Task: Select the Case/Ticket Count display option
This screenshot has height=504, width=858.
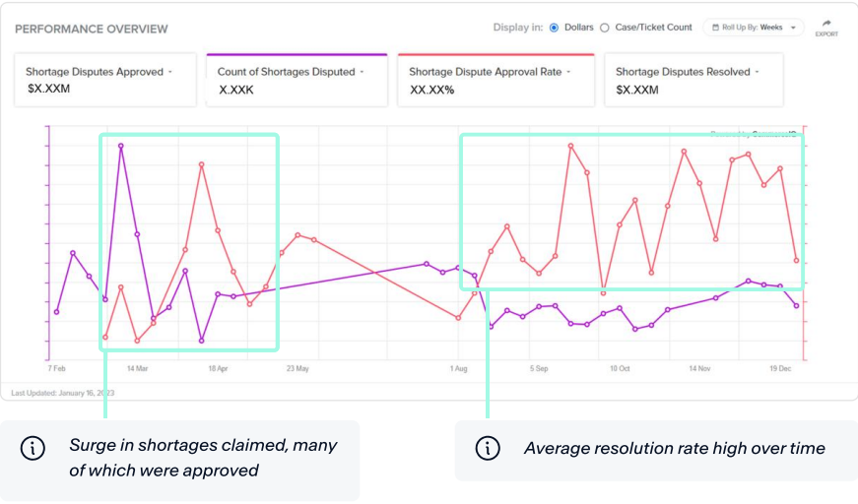Action: coord(605,28)
